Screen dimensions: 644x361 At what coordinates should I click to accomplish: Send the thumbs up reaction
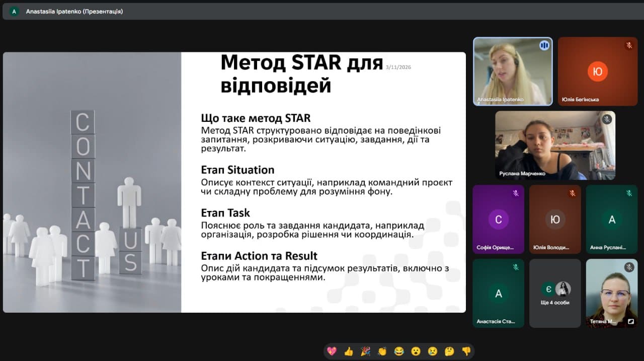click(348, 351)
